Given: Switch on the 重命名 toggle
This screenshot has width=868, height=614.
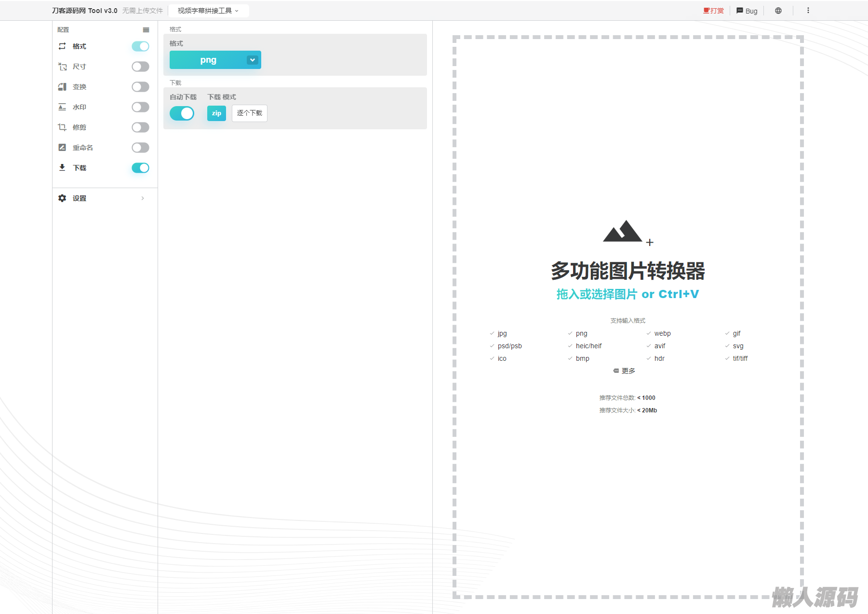Looking at the screenshot, I should pos(140,148).
